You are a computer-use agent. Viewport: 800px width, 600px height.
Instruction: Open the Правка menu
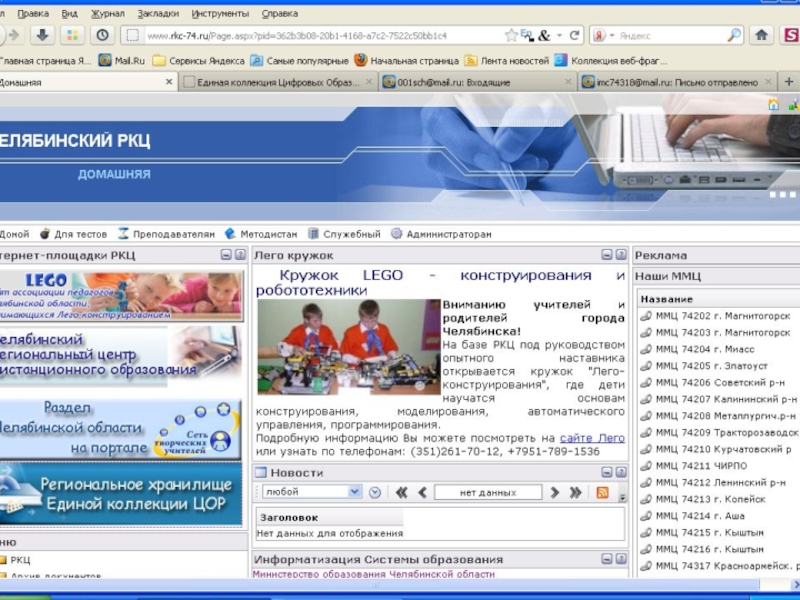click(33, 14)
